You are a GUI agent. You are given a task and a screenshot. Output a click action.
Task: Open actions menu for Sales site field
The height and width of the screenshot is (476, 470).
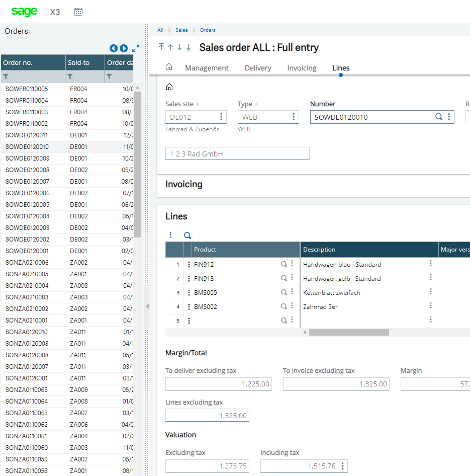(x=221, y=117)
